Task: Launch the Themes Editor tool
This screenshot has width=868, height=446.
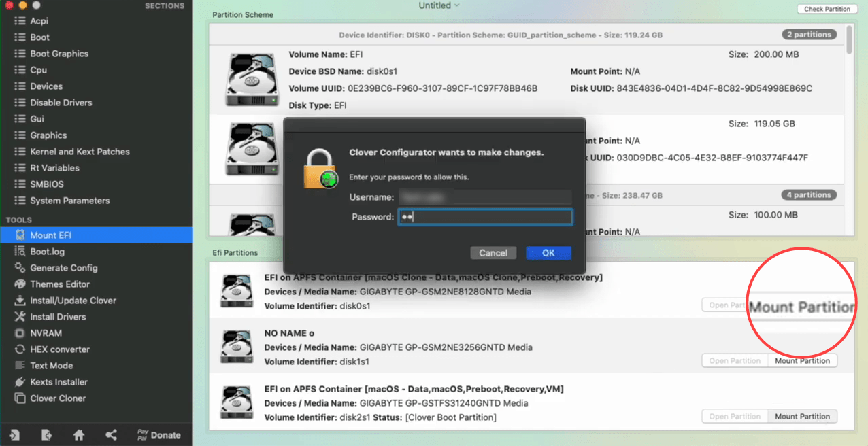Action: [x=96, y=284]
